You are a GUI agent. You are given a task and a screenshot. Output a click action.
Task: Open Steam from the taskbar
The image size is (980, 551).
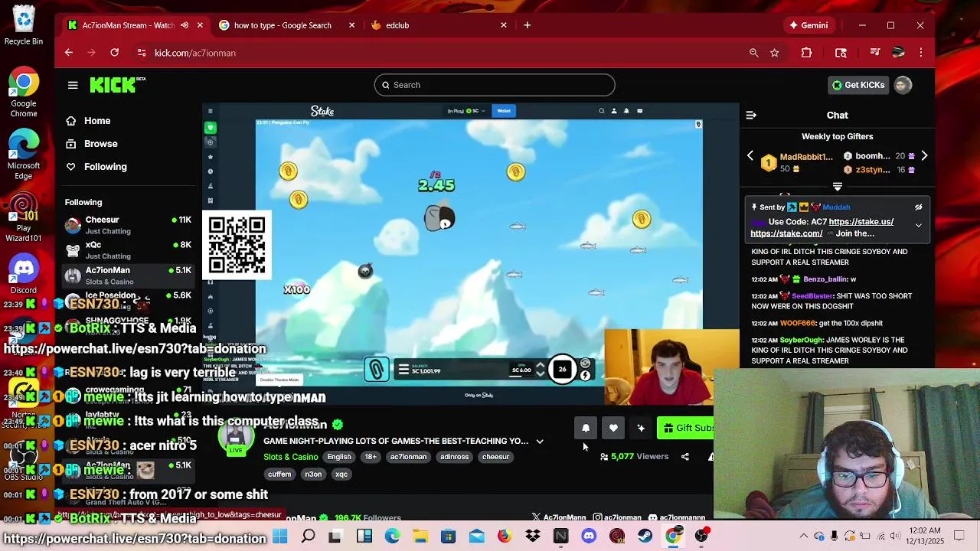coord(645,536)
